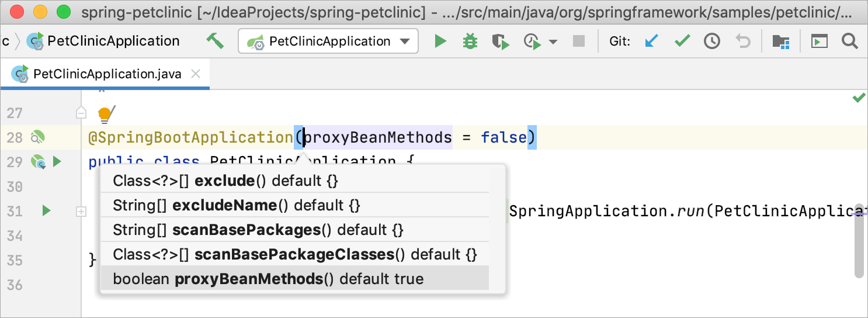The width and height of the screenshot is (868, 318).
Task: Click the false value in annotation
Action: (503, 138)
